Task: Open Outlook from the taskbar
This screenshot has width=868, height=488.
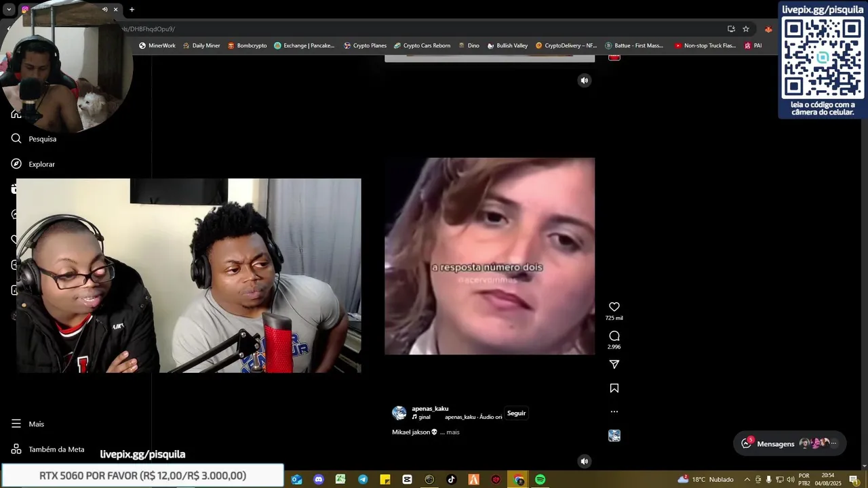Action: [x=297, y=479]
